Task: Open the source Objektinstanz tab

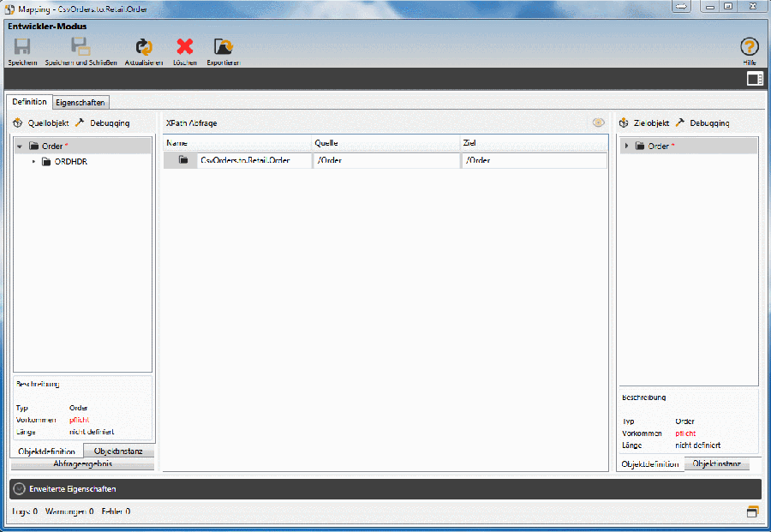Action: (118, 451)
